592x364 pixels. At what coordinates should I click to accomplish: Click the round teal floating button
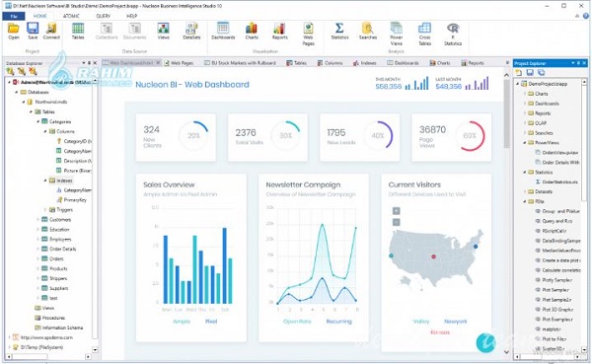485,343
